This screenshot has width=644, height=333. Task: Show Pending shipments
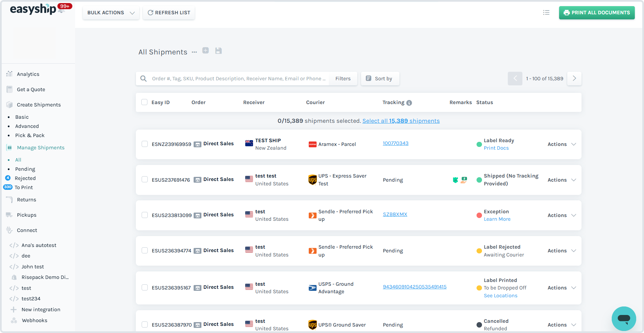(25, 169)
